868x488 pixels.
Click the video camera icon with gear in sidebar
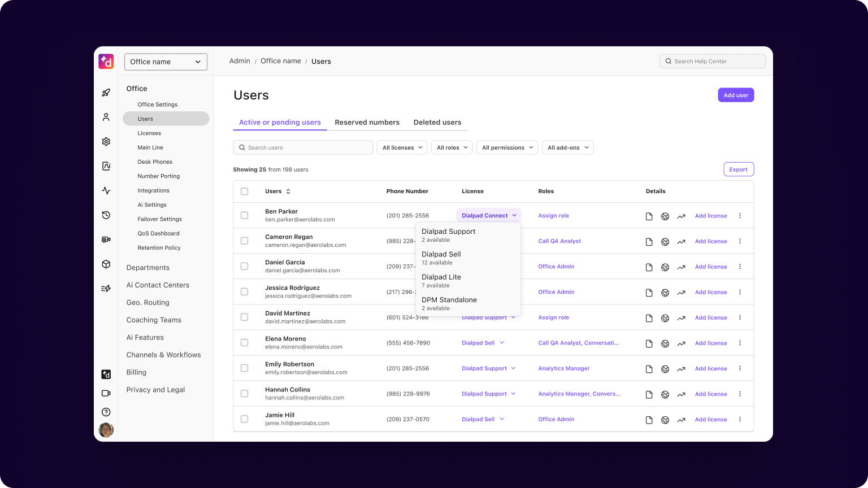(106, 239)
